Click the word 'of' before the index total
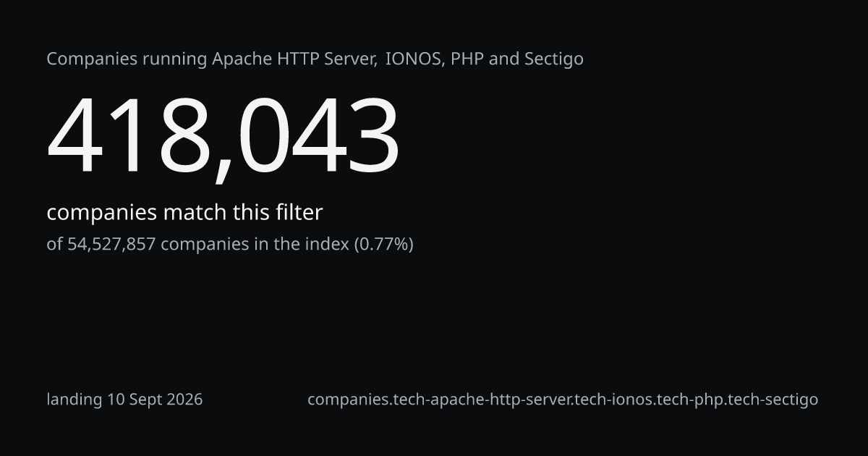The image size is (868, 456). point(54,245)
